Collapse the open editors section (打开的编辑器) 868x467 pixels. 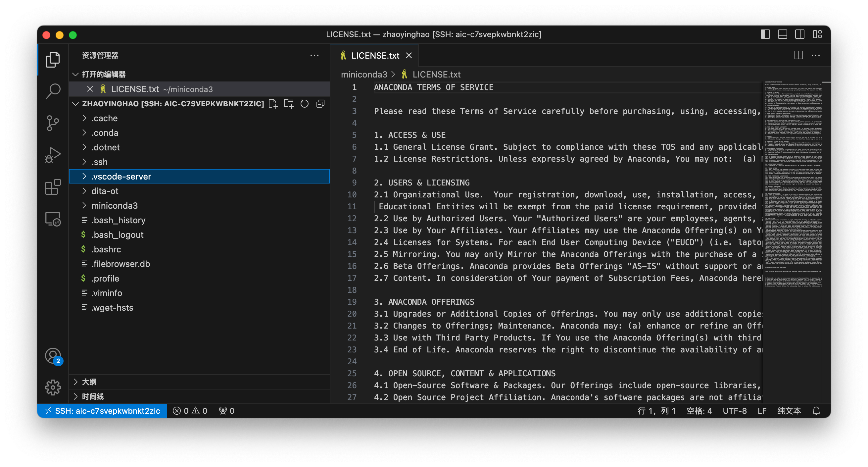[199, 74]
